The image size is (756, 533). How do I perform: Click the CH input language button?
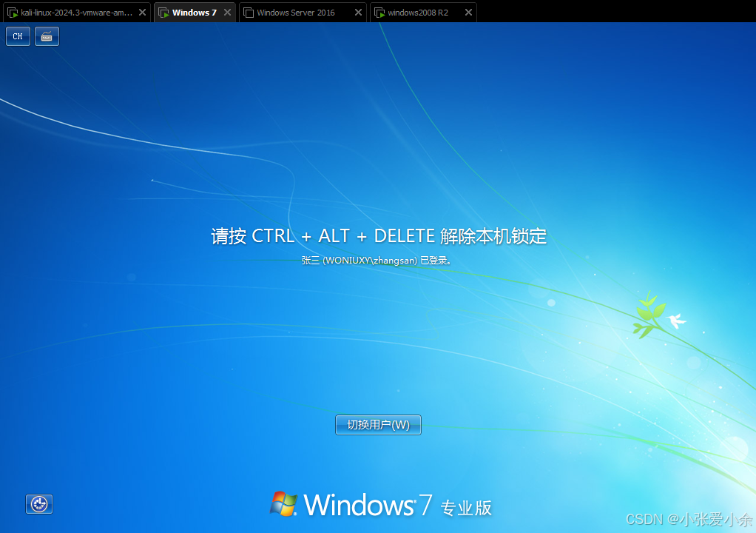18,36
